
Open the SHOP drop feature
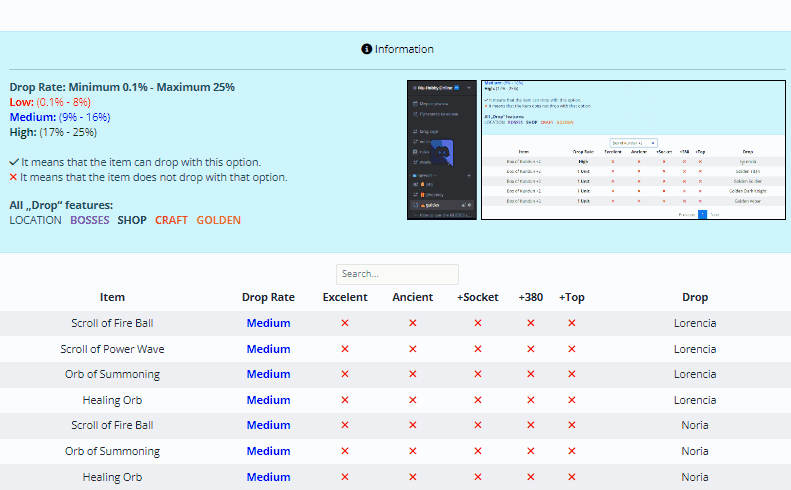click(x=132, y=220)
